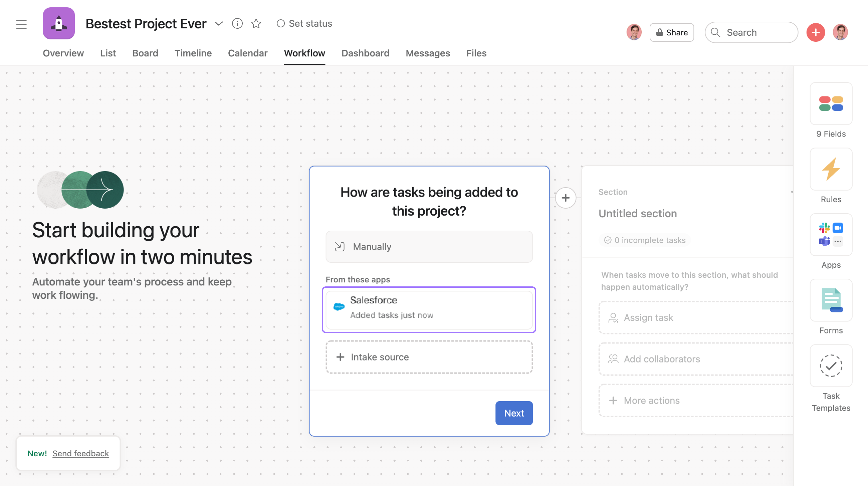
Task: Open project member avatar beside Share
Action: (x=634, y=32)
